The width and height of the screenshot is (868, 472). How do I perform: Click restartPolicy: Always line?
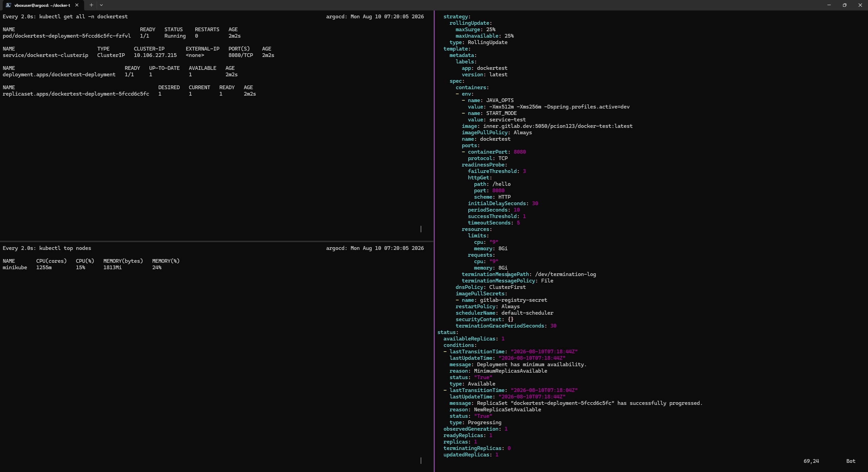click(x=488, y=307)
